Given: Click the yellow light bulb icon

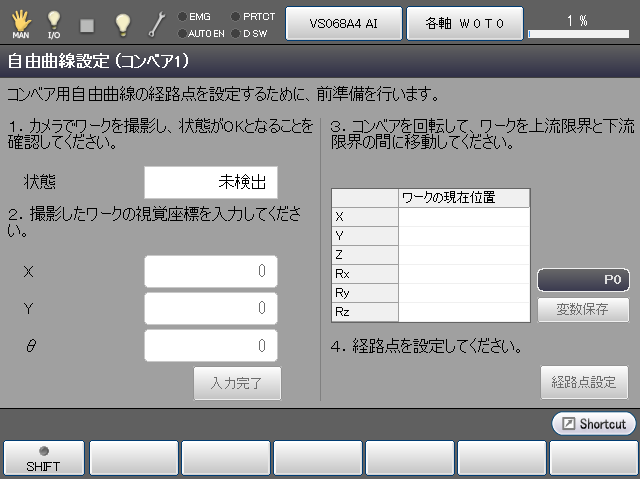Looking at the screenshot, I should click(122, 22).
